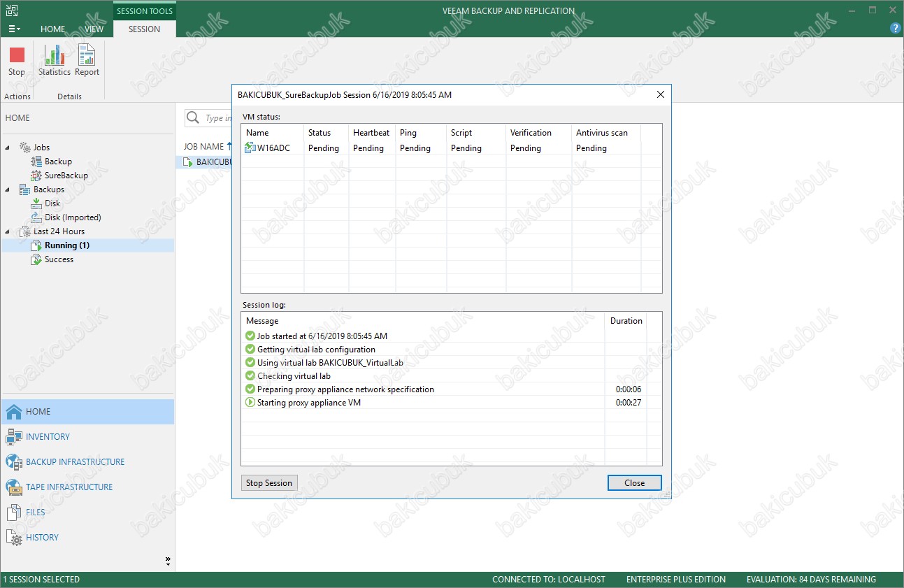This screenshot has height=588, width=904.
Task: Click the Stop Session button
Action: tap(269, 483)
